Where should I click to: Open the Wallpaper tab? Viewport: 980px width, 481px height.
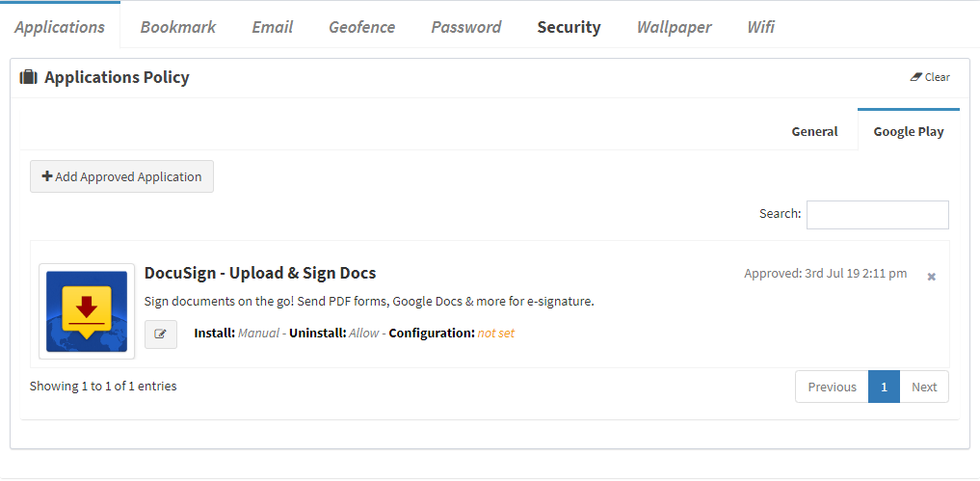click(674, 27)
